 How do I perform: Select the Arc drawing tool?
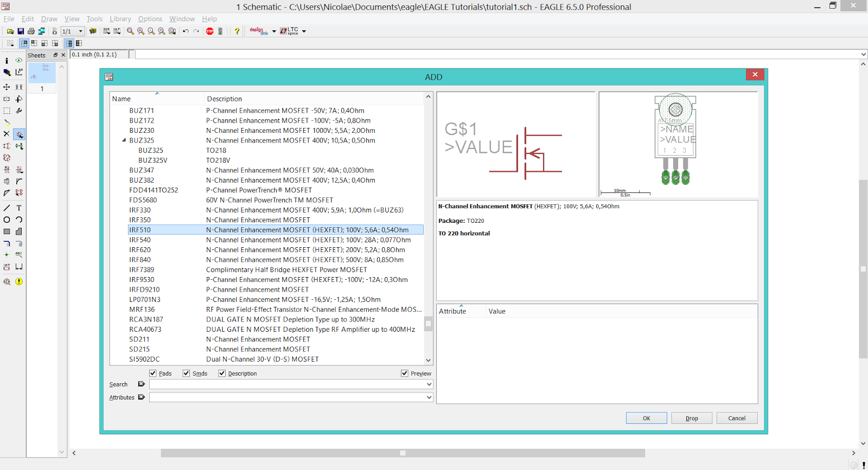click(x=19, y=220)
